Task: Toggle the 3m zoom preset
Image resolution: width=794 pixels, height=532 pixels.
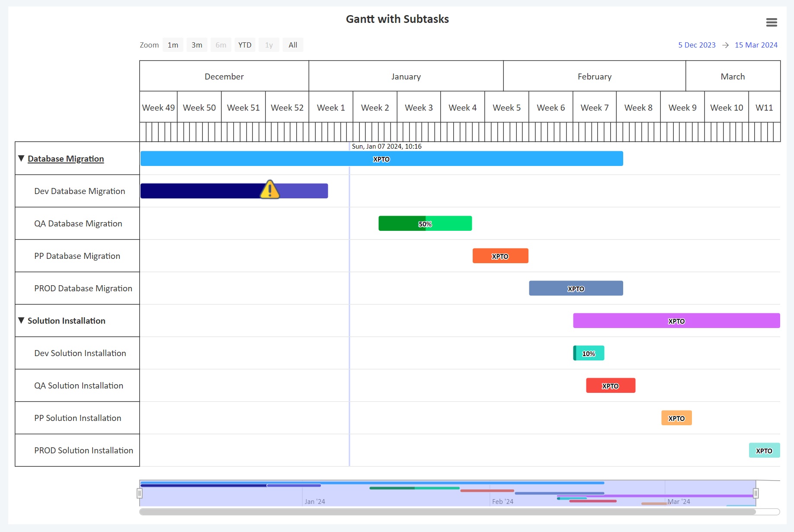Action: coord(197,45)
